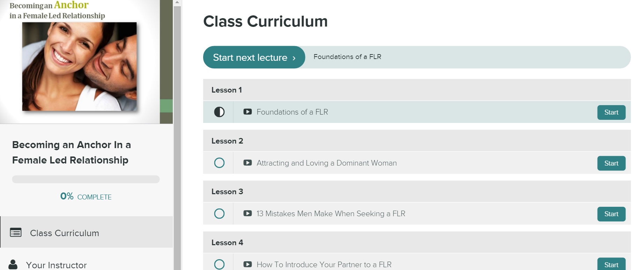Click video icon for How To Introduce Your Partner
644x270 pixels.
tap(247, 264)
